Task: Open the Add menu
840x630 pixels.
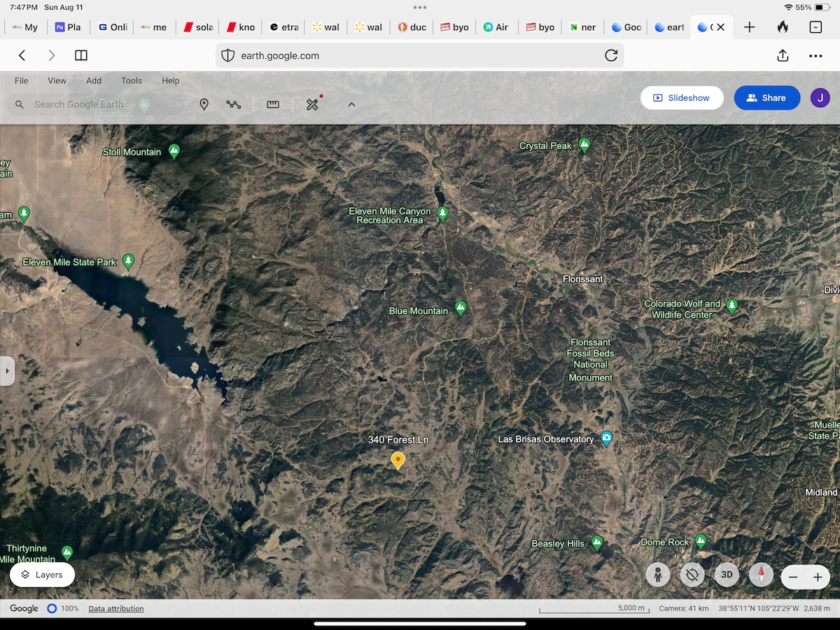Action: coord(94,80)
